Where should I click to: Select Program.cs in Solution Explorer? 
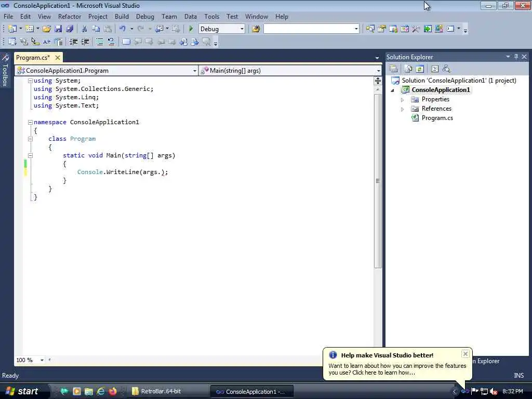(x=437, y=118)
